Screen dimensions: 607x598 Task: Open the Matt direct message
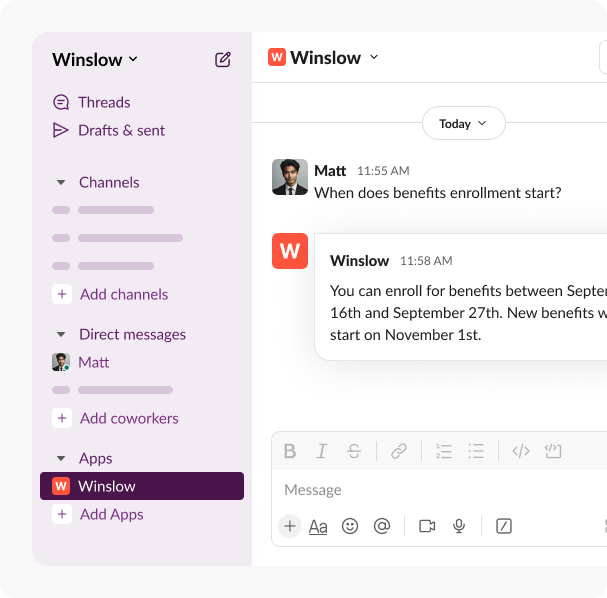coord(94,362)
